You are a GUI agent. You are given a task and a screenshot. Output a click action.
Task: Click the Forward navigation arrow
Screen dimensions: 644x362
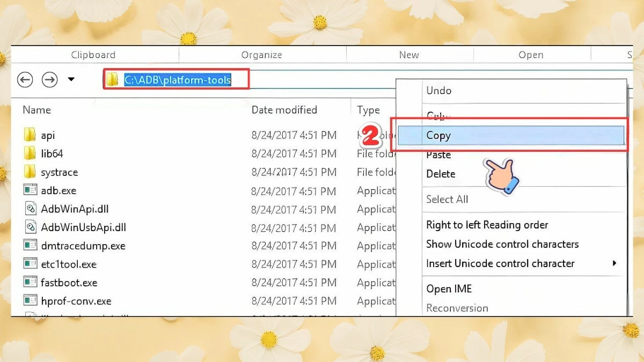(x=50, y=80)
